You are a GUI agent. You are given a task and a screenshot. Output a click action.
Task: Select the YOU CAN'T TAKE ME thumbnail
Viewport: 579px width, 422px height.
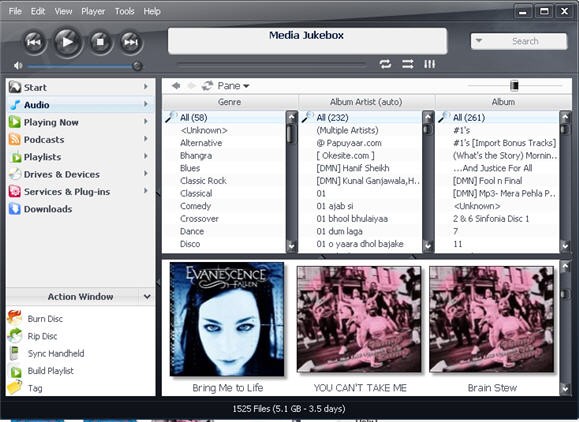[x=359, y=319]
